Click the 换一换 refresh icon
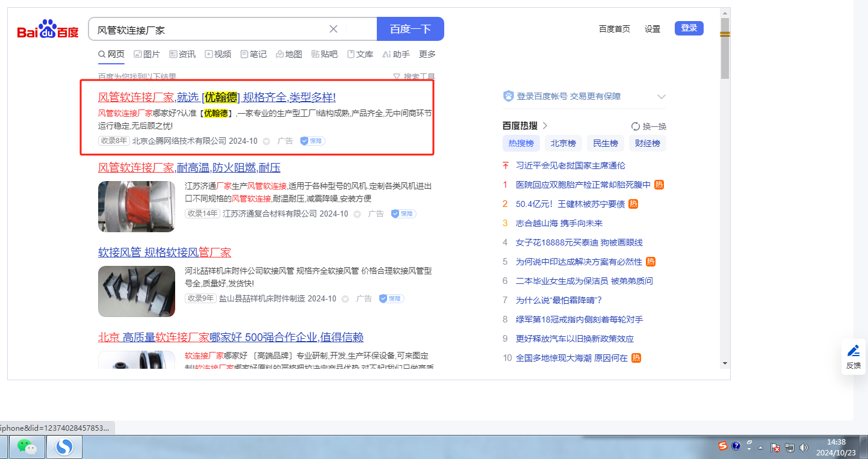Viewport: 868px width, 459px height. (635, 126)
